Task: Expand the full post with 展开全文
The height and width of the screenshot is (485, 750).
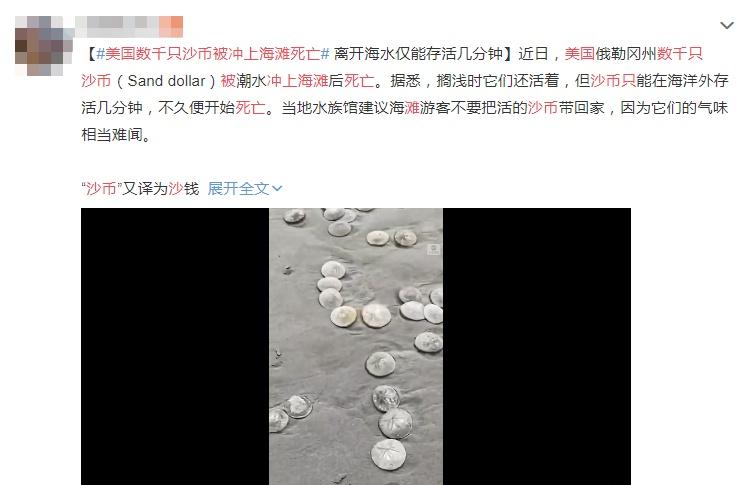Action: [x=239, y=188]
